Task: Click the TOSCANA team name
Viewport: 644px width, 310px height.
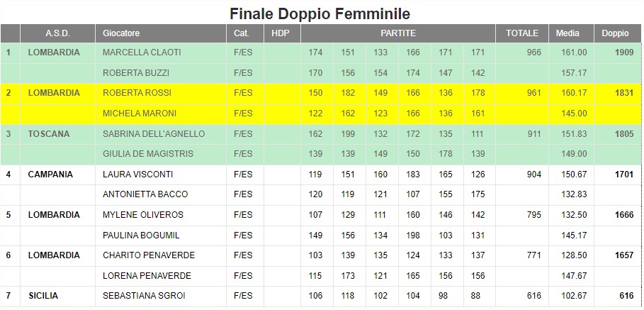Action: (48, 134)
